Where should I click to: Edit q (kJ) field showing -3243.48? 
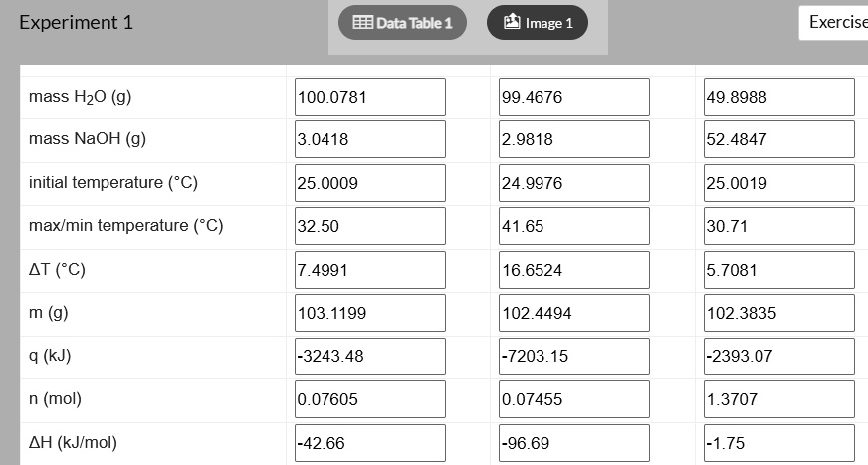tap(369, 356)
